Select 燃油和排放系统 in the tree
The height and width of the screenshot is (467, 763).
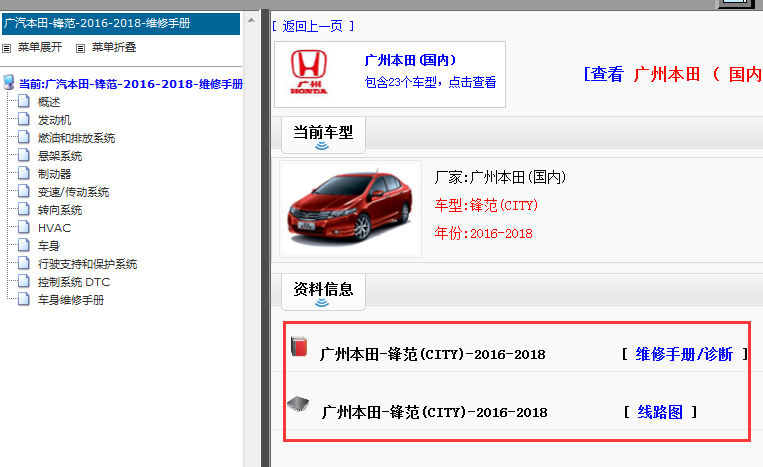(x=76, y=138)
